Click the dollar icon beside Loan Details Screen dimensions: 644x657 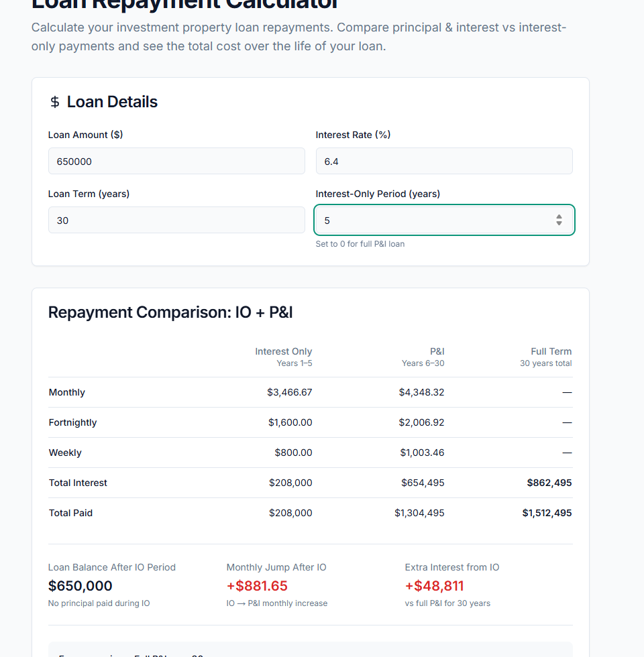pyautogui.click(x=54, y=102)
